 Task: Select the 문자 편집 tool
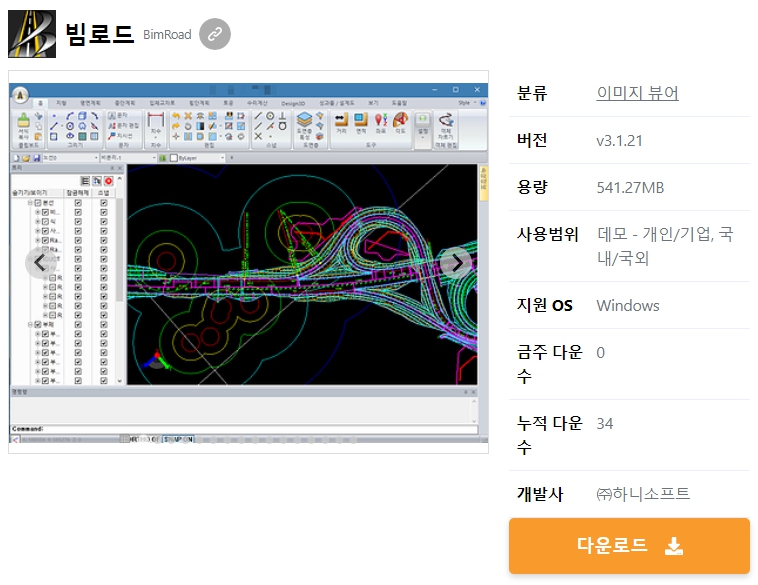(123, 126)
